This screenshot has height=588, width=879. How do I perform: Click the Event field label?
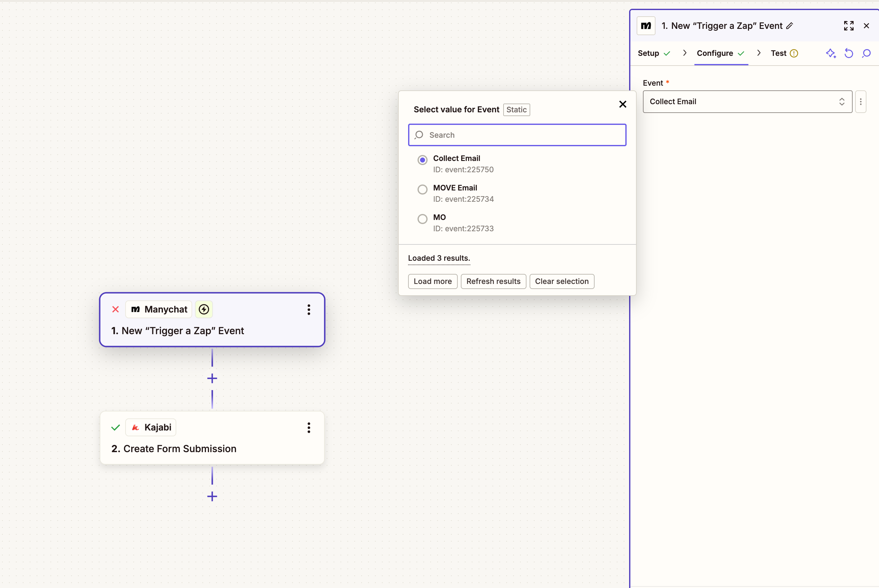[653, 83]
